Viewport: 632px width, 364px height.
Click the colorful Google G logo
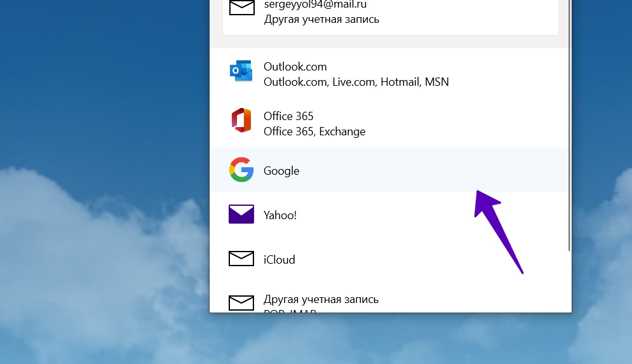(x=241, y=170)
